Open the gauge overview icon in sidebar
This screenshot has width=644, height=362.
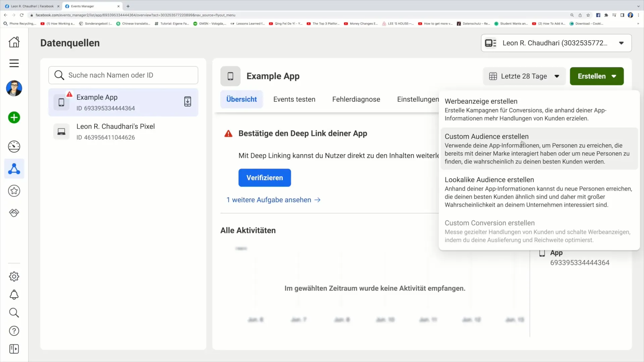14,146
